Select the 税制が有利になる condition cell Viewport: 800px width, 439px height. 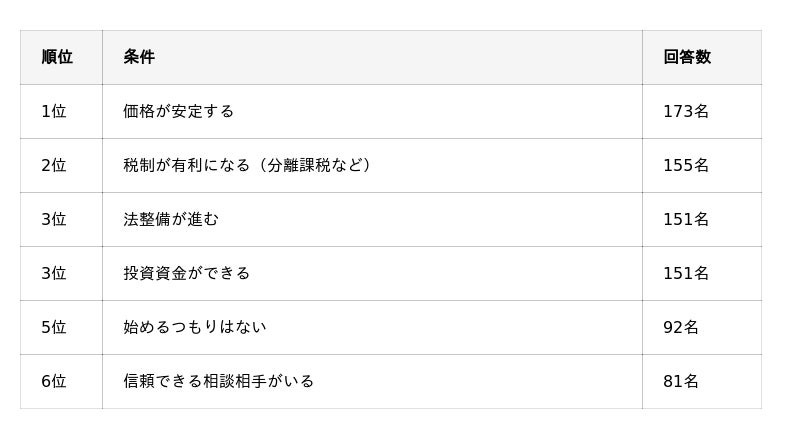[247, 165]
